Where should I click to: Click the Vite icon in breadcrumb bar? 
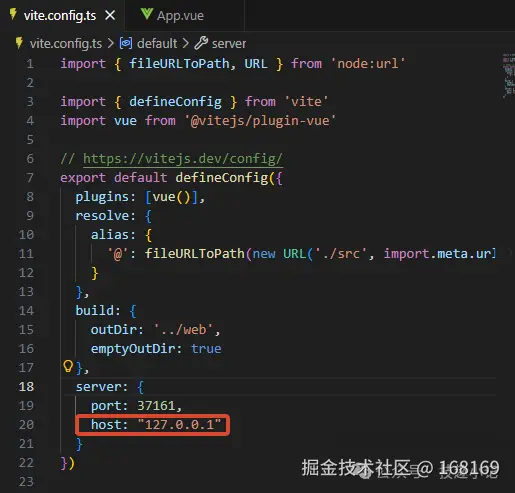coord(19,43)
